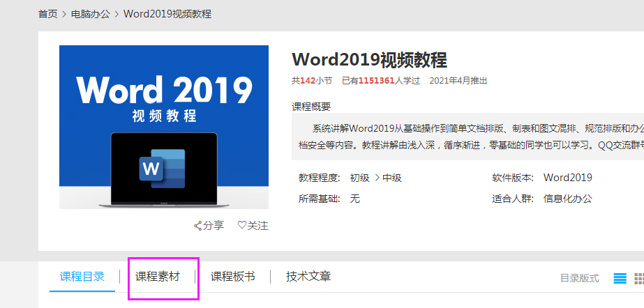Screen dimensions: 644x308
Task: Select the 初级 tutorial level
Action: 360,178
